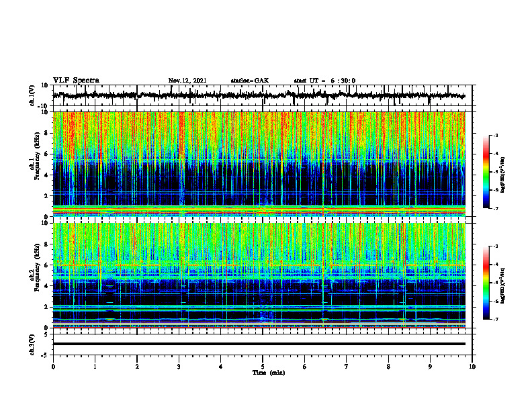Click the "VLF Spectra" plot title
The width and height of the screenshot is (532, 411).
[x=76, y=81]
